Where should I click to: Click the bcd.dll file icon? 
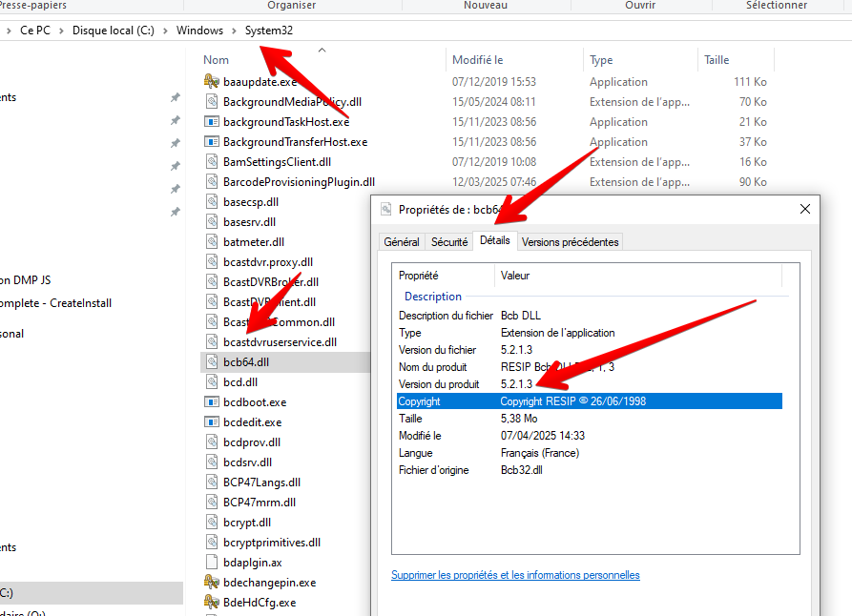tap(212, 381)
